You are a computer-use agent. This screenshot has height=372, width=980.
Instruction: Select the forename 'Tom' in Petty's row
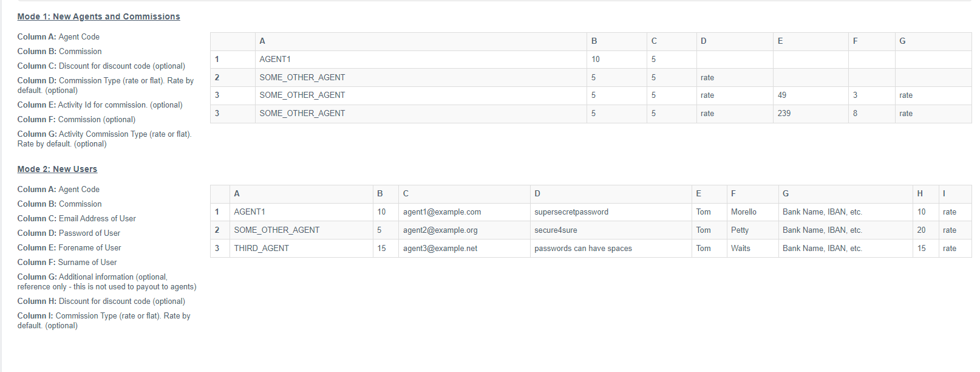click(703, 230)
